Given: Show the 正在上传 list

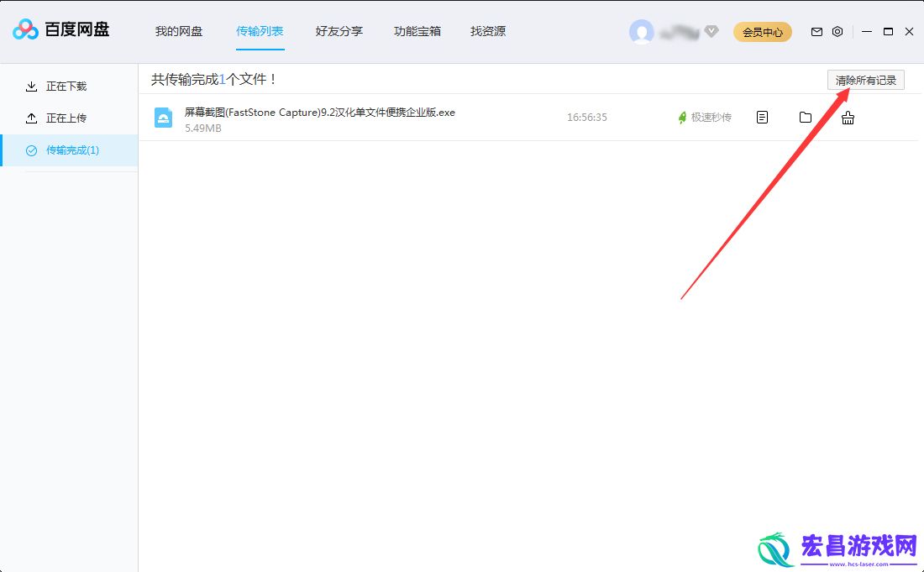Looking at the screenshot, I should (70, 118).
